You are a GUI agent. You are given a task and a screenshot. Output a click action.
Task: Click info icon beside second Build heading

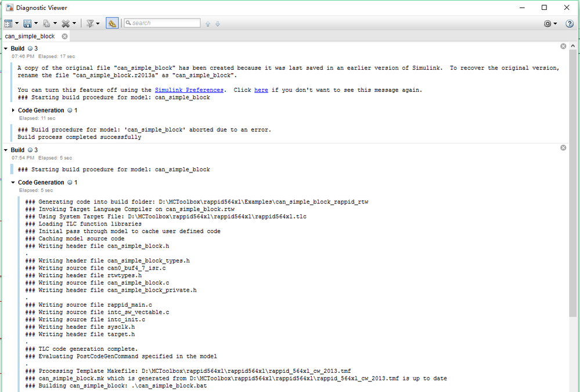[x=30, y=150]
